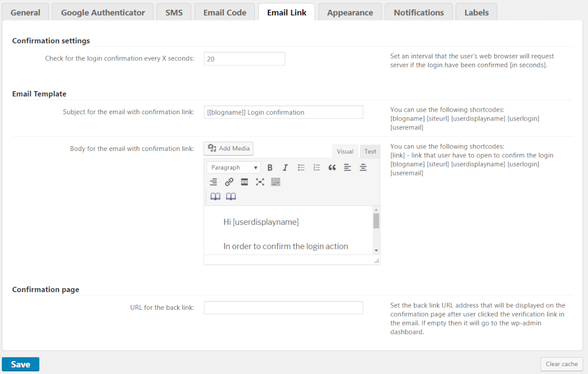Focus the URL for the back link field
Screen dimensions: 588x374
283,308
